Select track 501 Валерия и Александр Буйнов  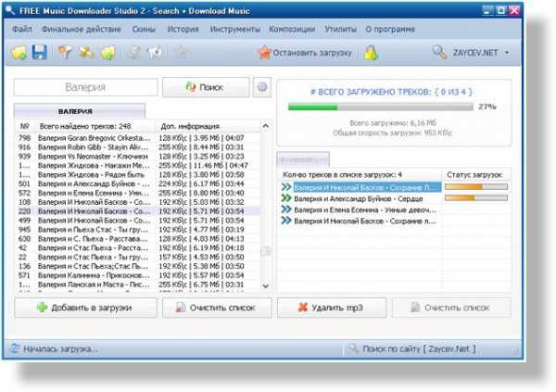(x=137, y=183)
